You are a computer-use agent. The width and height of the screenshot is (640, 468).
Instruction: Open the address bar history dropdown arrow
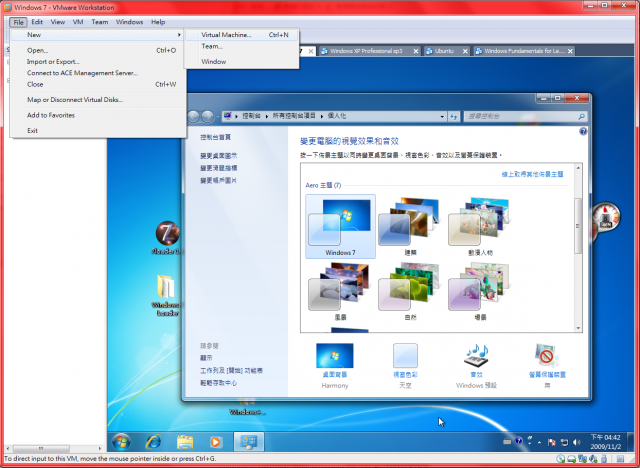(442, 117)
